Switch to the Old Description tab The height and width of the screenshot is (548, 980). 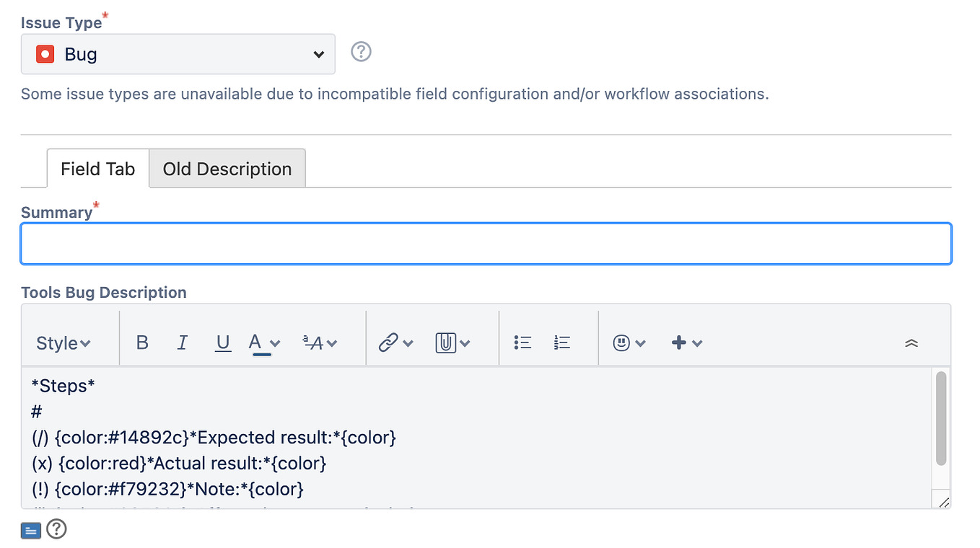pos(227,168)
